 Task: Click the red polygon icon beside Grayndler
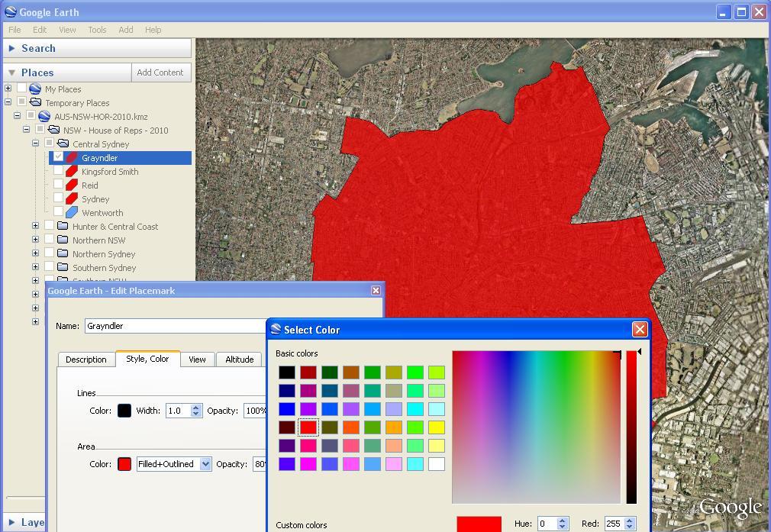[x=72, y=157]
